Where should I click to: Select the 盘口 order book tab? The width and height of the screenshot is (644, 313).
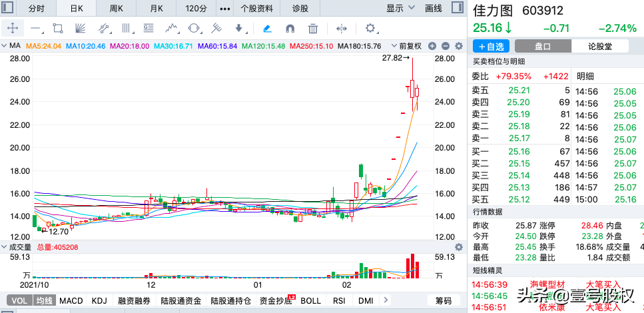point(543,47)
